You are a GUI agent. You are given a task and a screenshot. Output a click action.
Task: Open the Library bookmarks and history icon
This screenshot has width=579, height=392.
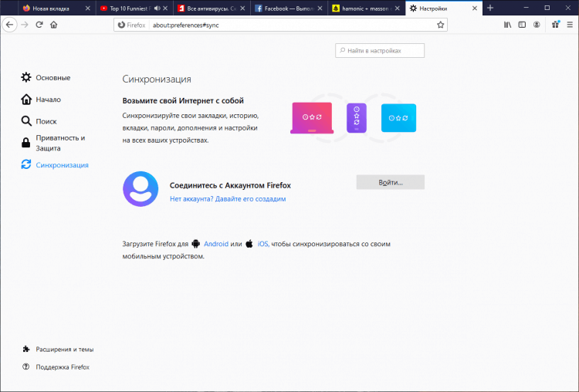pyautogui.click(x=507, y=25)
